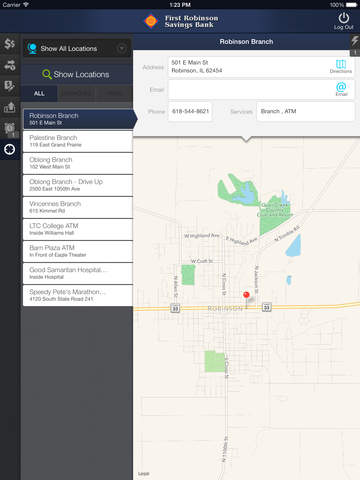Select Palestine Branch in the list

point(78,141)
